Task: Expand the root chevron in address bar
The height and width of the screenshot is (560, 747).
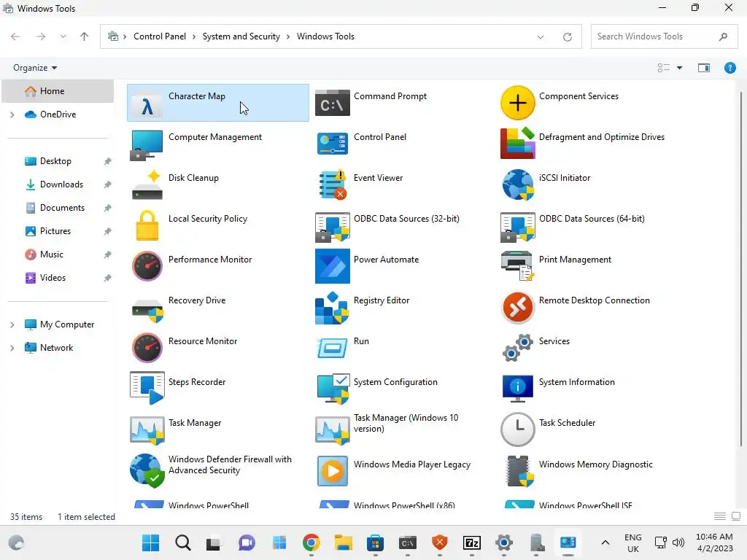Action: pyautogui.click(x=125, y=36)
